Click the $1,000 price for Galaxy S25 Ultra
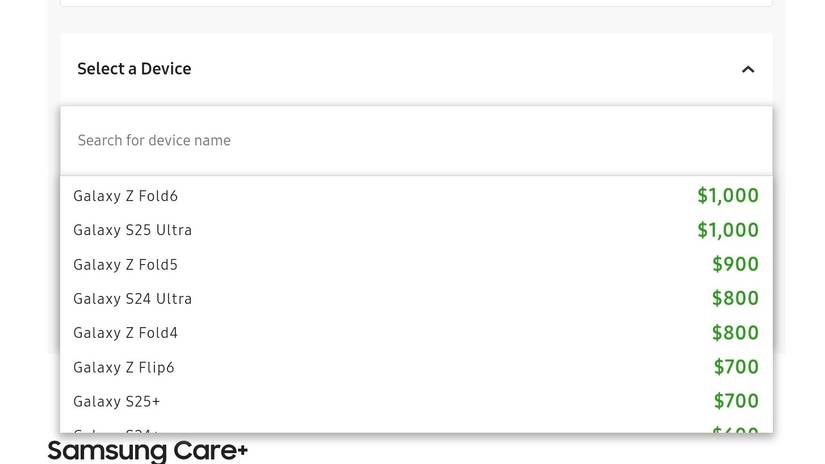 pyautogui.click(x=728, y=230)
